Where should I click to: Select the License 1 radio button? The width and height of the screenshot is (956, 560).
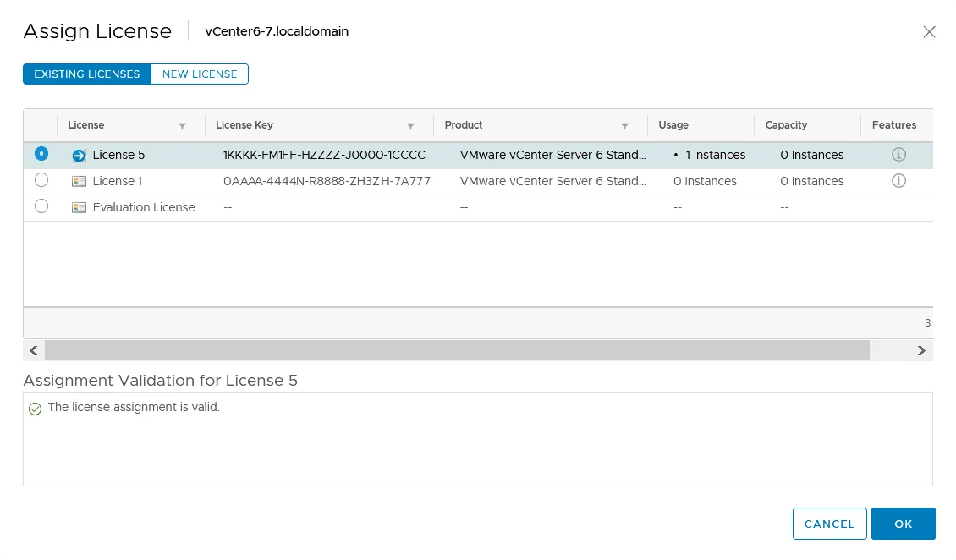coord(41,180)
